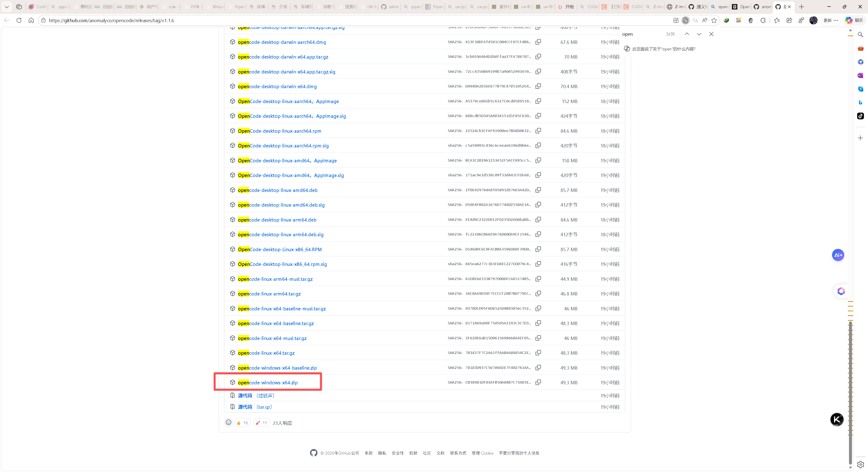Open TikTok icon in browser sidebar
Viewport: 868px width, 472px height.
860,116
